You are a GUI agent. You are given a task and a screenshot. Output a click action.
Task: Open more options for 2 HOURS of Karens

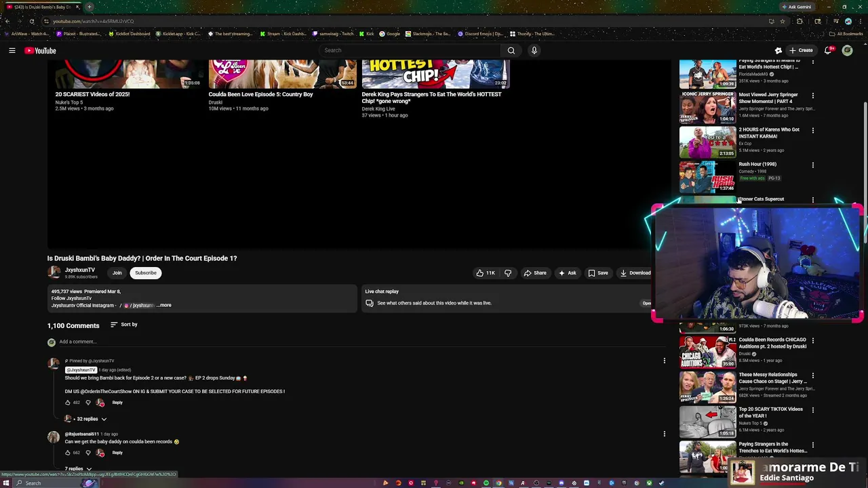pos(813,130)
